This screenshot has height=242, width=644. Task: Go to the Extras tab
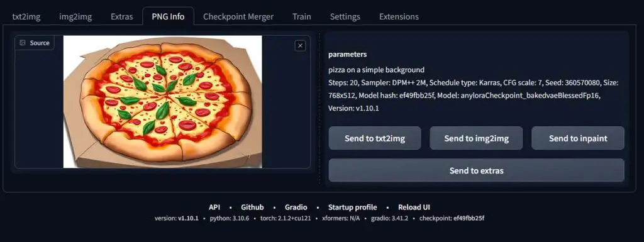pos(121,17)
